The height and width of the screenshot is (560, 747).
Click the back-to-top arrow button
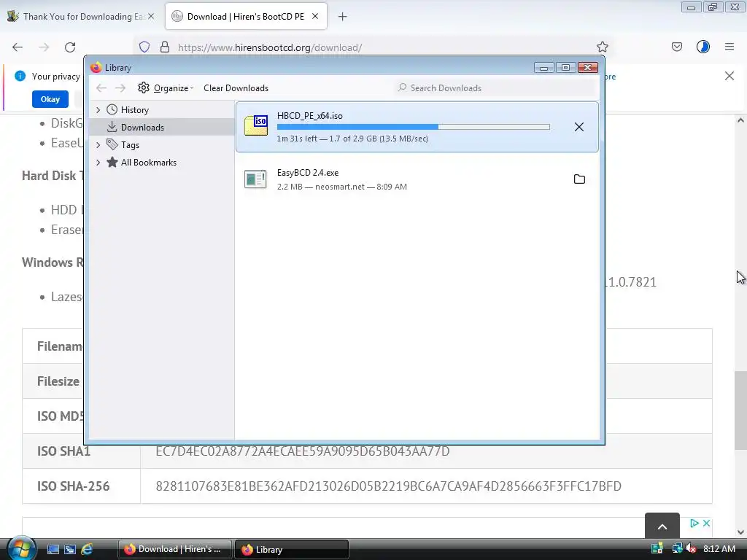pos(662,526)
